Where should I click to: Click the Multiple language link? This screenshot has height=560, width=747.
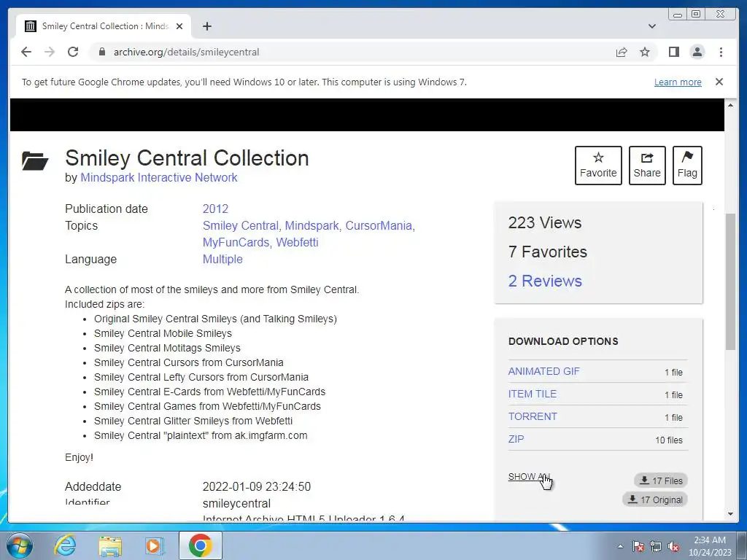pyautogui.click(x=222, y=259)
